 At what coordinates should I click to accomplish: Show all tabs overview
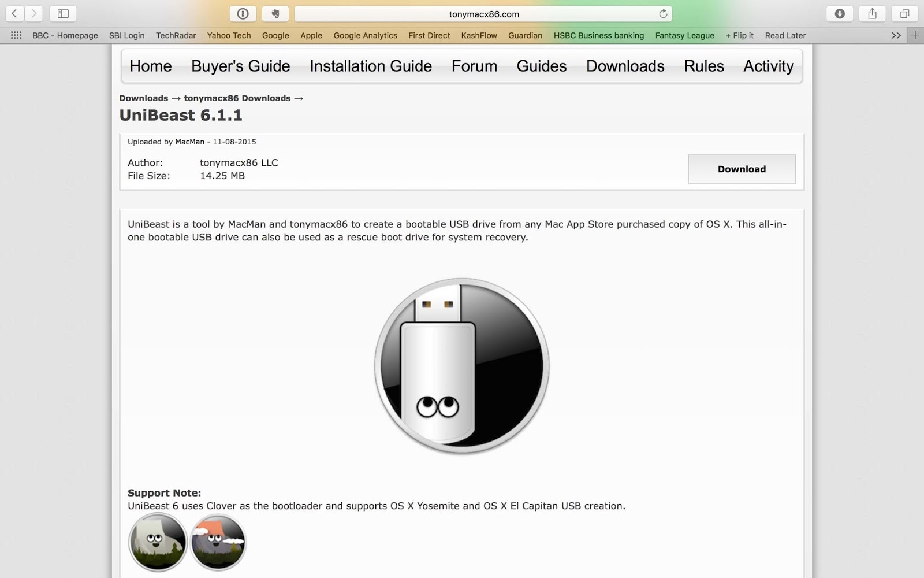point(904,13)
